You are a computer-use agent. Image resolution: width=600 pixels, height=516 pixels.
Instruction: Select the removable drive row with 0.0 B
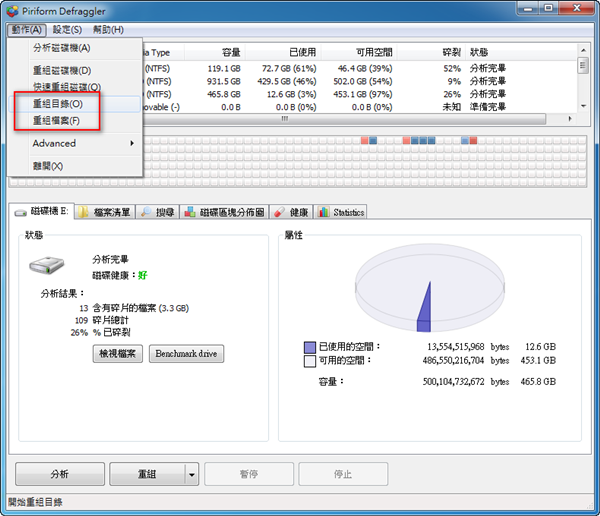point(360,107)
